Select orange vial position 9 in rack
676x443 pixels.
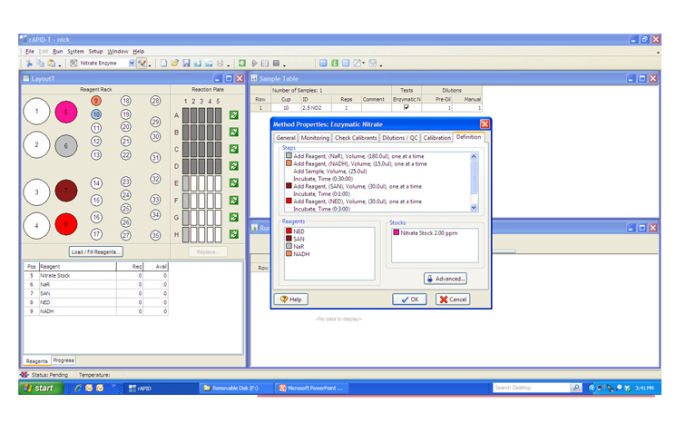pyautogui.click(x=97, y=101)
